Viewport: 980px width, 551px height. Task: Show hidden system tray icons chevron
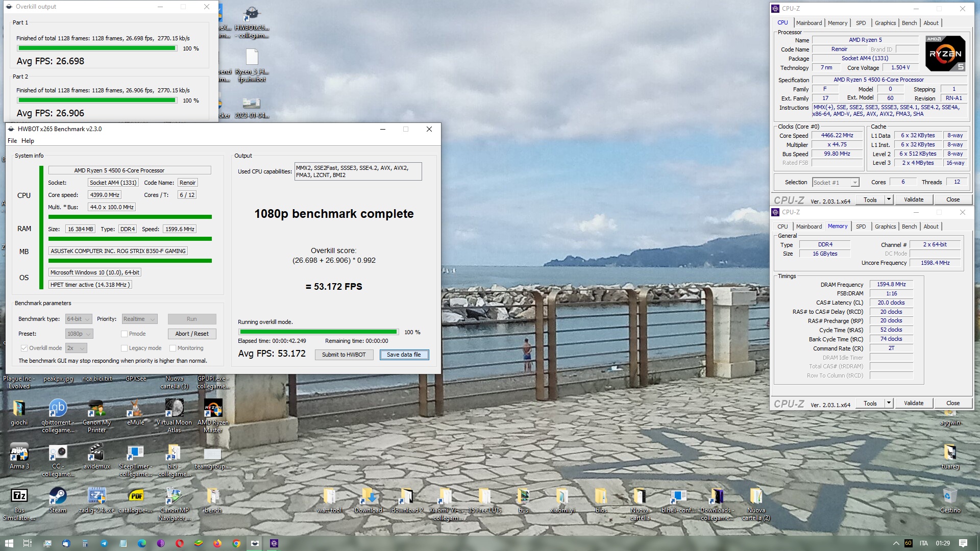pyautogui.click(x=896, y=543)
